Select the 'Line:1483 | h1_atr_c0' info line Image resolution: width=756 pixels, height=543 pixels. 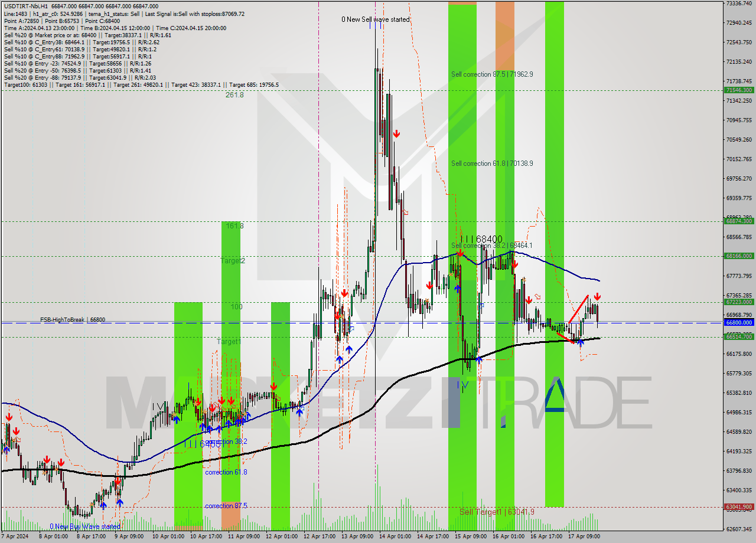(x=124, y=14)
